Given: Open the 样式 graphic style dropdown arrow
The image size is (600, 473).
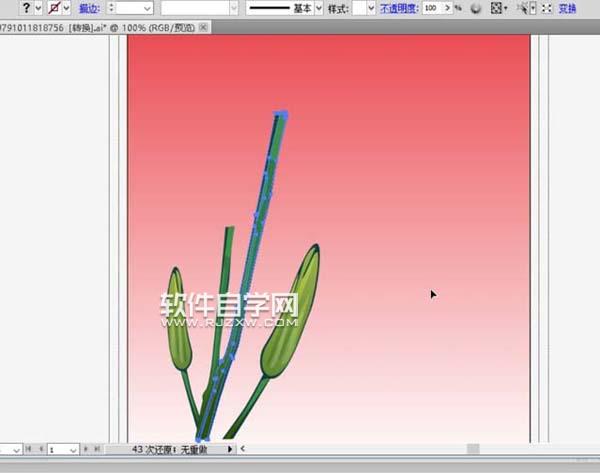Looking at the screenshot, I should click(371, 8).
